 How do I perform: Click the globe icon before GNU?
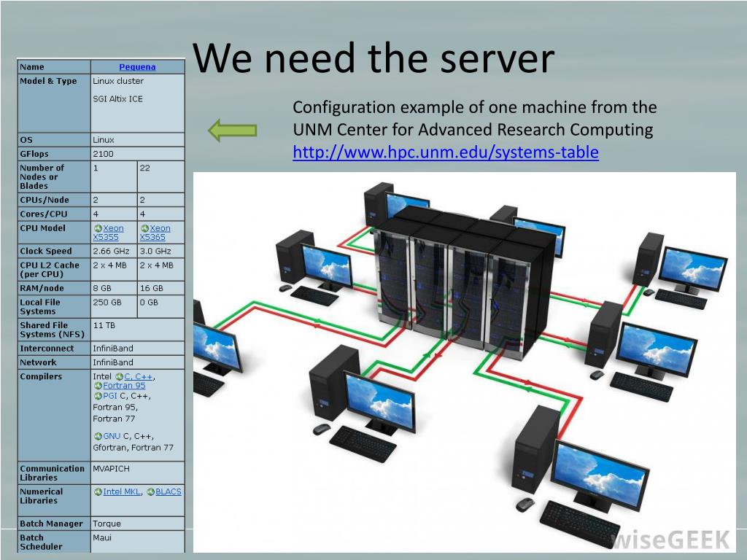tap(98, 436)
